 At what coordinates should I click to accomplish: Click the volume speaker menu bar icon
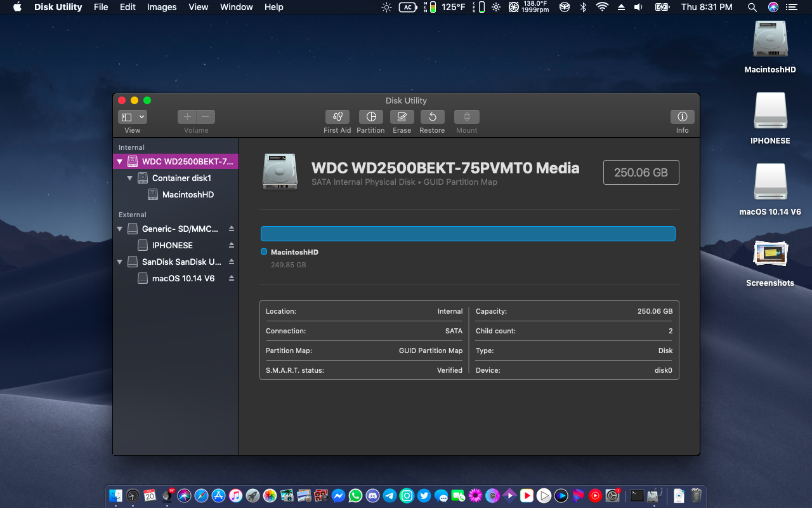click(x=639, y=7)
